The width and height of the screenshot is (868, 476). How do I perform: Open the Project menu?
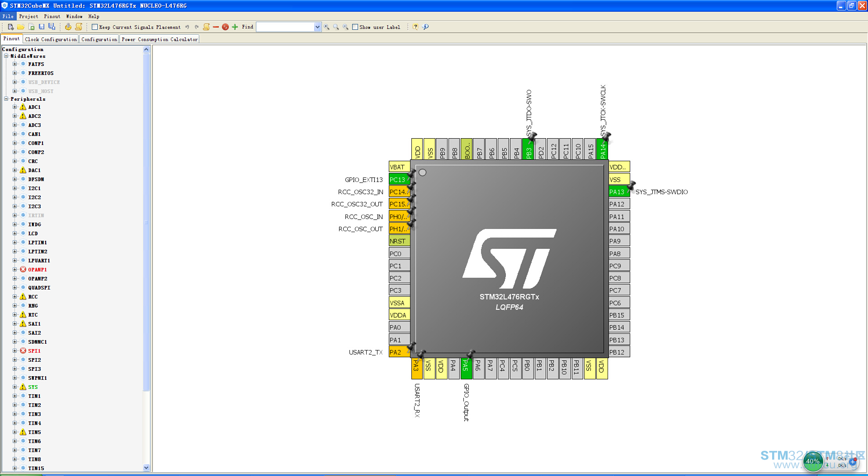click(x=28, y=16)
